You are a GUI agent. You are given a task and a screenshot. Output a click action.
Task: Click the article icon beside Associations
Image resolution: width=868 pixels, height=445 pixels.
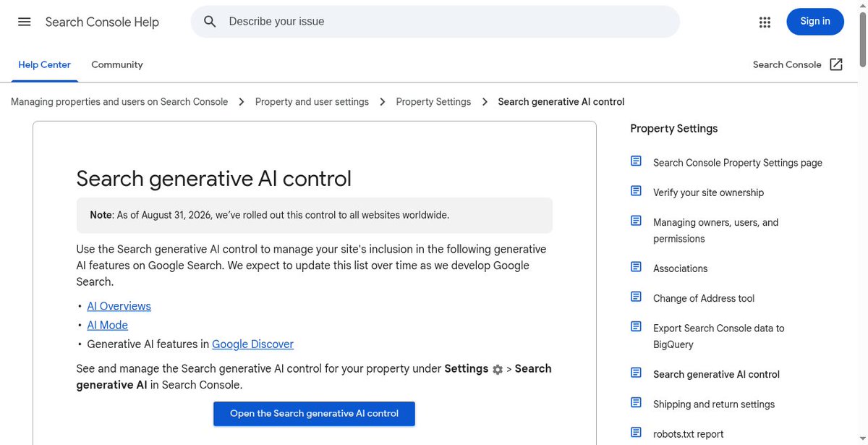636,267
